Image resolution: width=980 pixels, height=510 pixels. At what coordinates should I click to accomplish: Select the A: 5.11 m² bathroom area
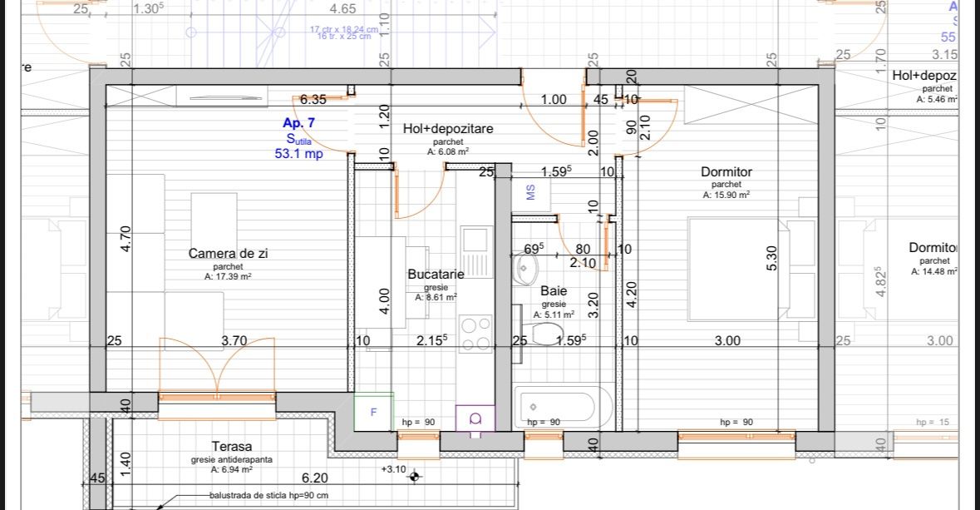(554, 314)
